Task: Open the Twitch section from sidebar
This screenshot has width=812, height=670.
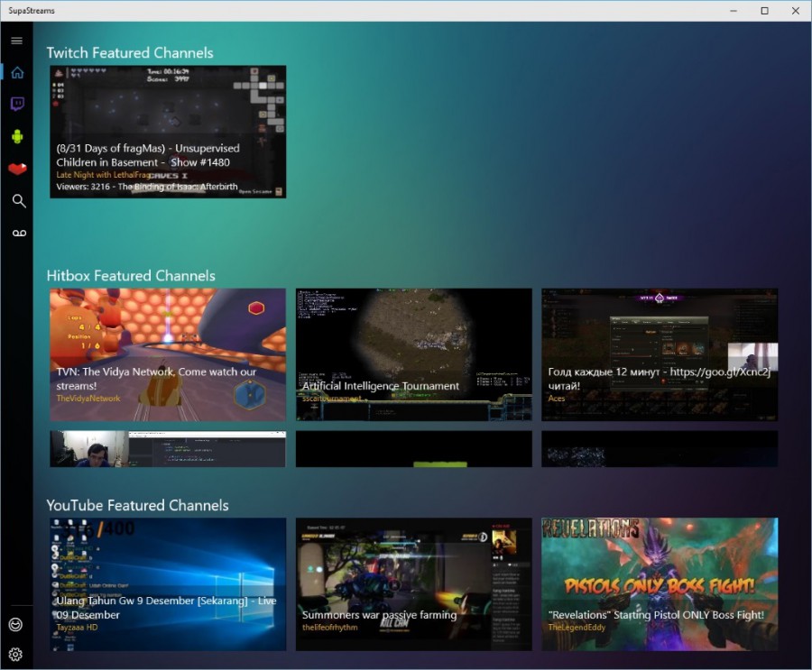Action: point(16,104)
